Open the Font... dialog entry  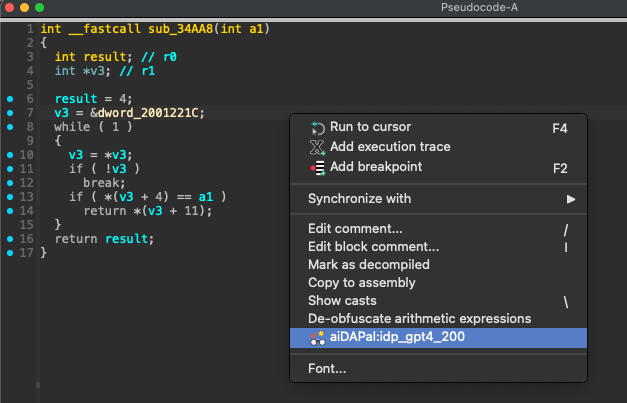327,369
